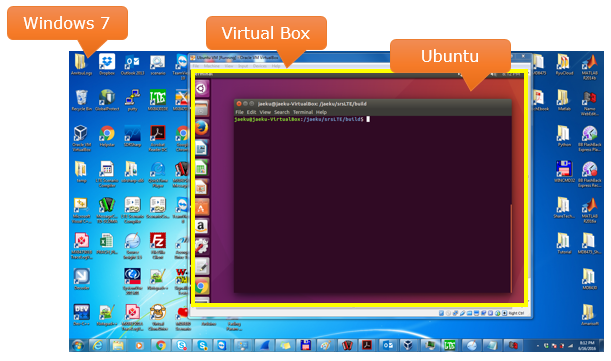
Task: Open VirtualBox Machine menu
Action: pos(212,66)
